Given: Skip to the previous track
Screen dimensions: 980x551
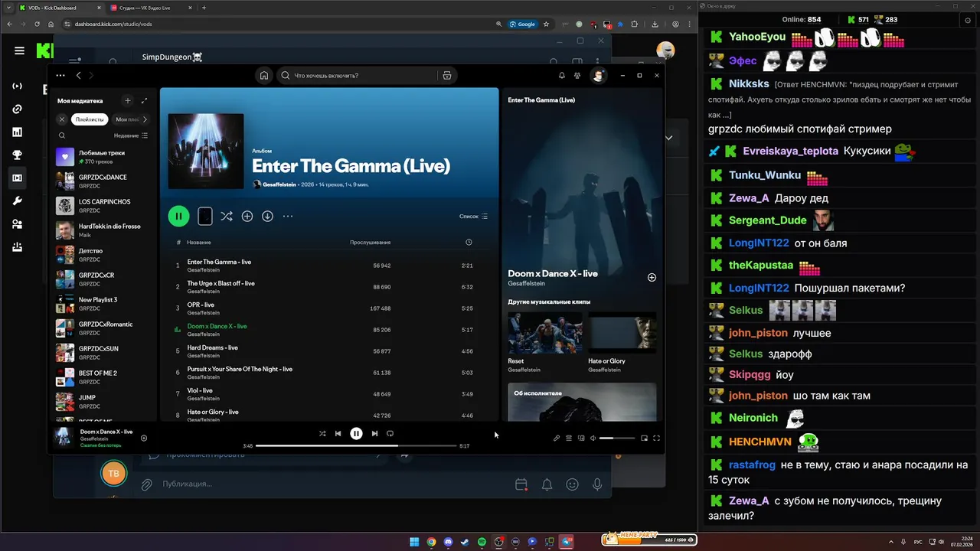Looking at the screenshot, I should pyautogui.click(x=338, y=434).
